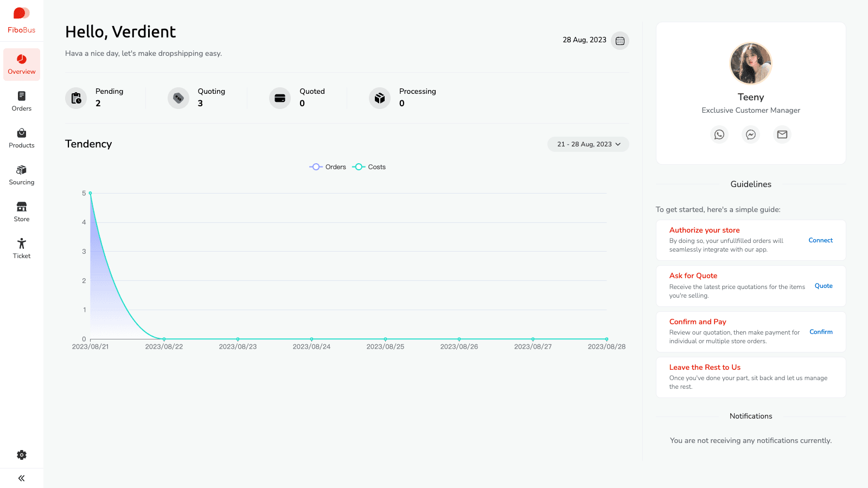Toggle Costs series in chart legend
The height and width of the screenshot is (488, 868).
tap(369, 167)
